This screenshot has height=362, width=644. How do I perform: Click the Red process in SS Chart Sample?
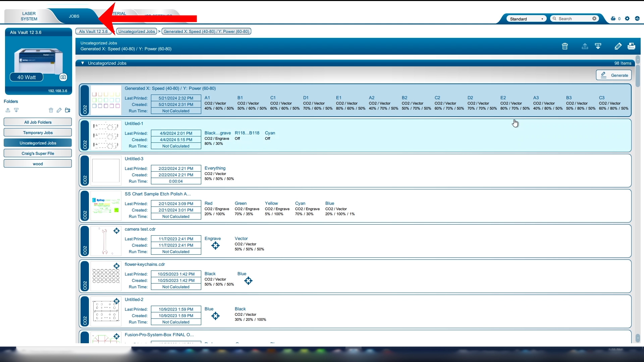pyautogui.click(x=217, y=208)
